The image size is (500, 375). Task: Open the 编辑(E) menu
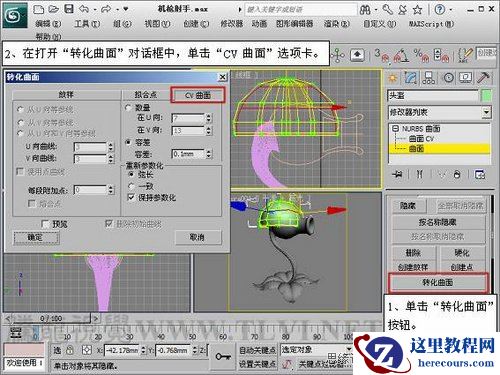pos(48,24)
